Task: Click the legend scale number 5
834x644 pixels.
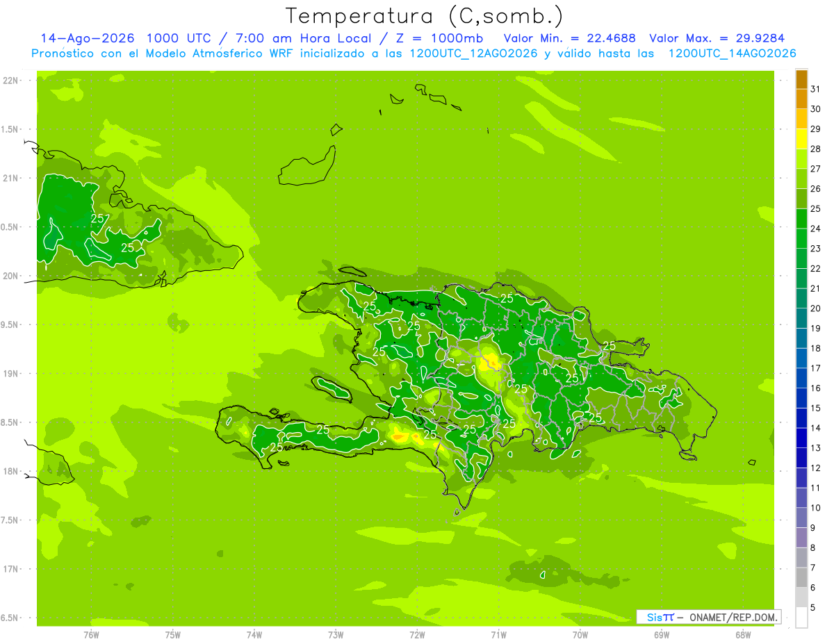Action: point(813,608)
